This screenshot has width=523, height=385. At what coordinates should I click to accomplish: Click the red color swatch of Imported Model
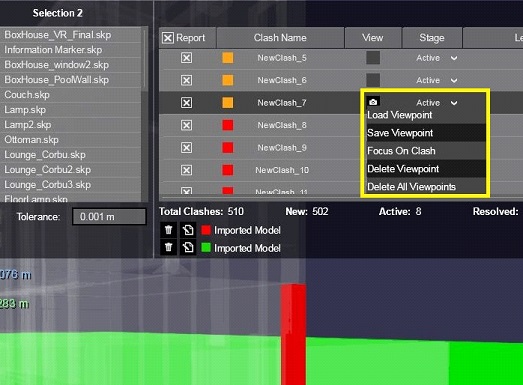pos(206,230)
